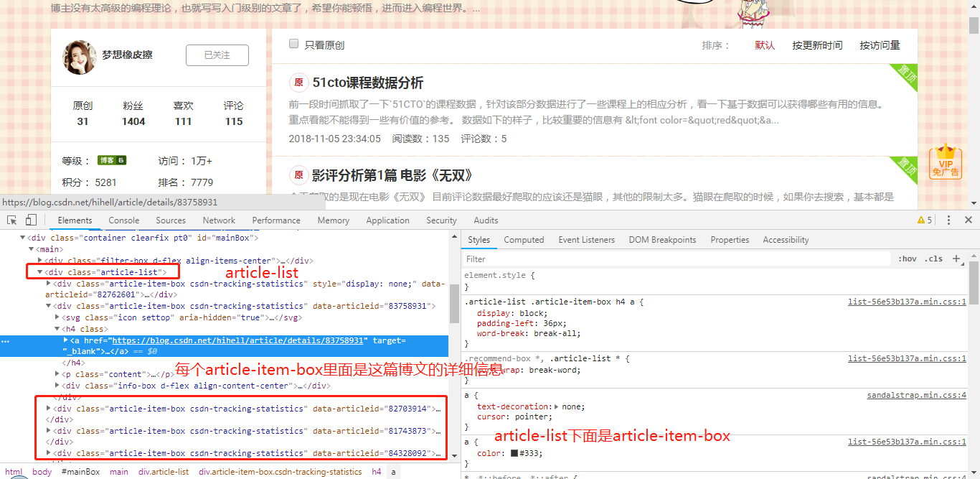980x479 pixels.
Task: Collapse the mainBox container div node
Action: (x=23, y=238)
